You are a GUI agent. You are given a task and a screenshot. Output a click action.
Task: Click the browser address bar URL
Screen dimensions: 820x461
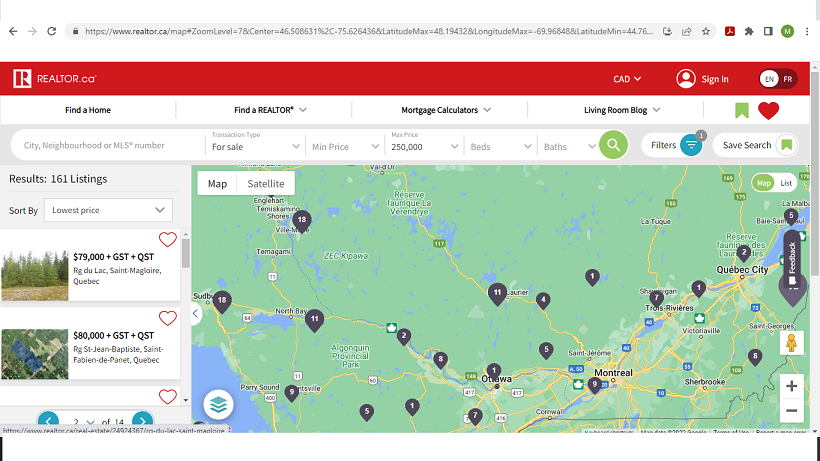pyautogui.click(x=369, y=31)
